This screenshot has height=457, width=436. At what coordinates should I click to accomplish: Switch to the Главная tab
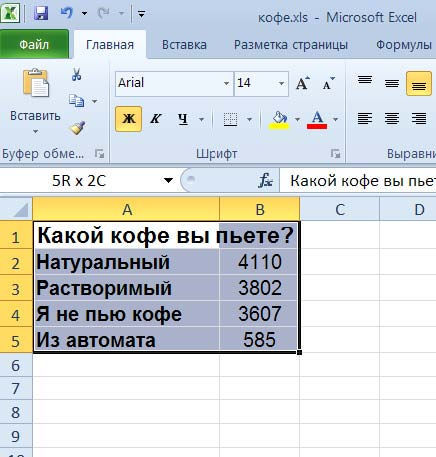tap(110, 44)
